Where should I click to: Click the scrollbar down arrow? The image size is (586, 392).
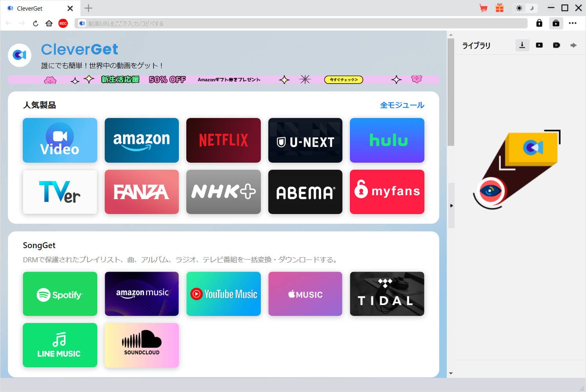(451, 373)
